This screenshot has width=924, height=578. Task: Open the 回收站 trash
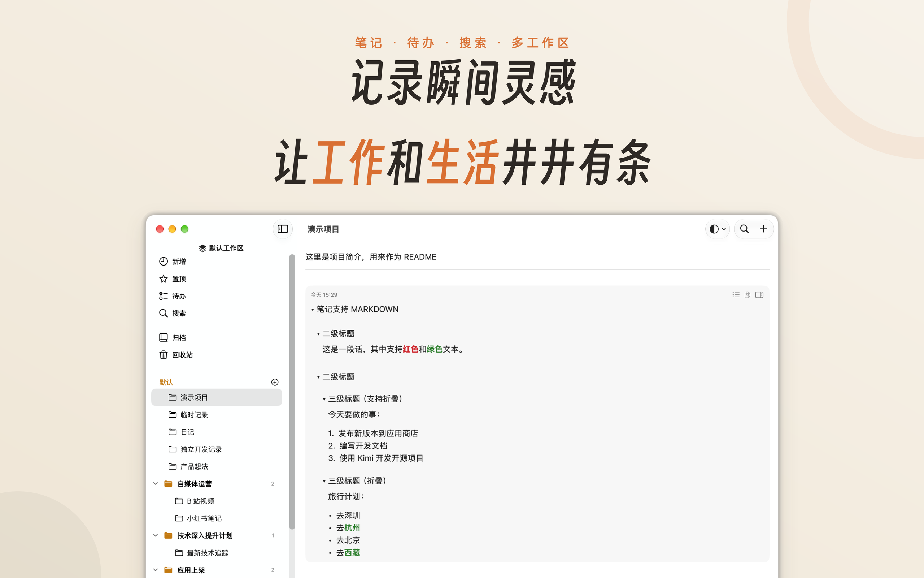pyautogui.click(x=217, y=355)
